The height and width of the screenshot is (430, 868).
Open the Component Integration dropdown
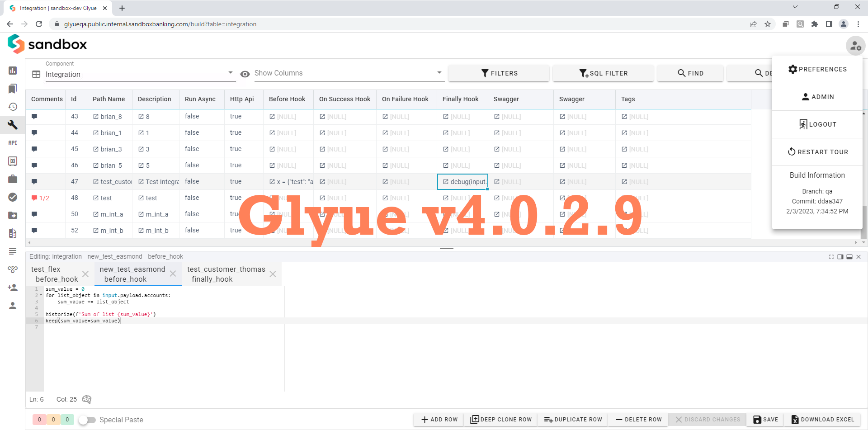140,74
